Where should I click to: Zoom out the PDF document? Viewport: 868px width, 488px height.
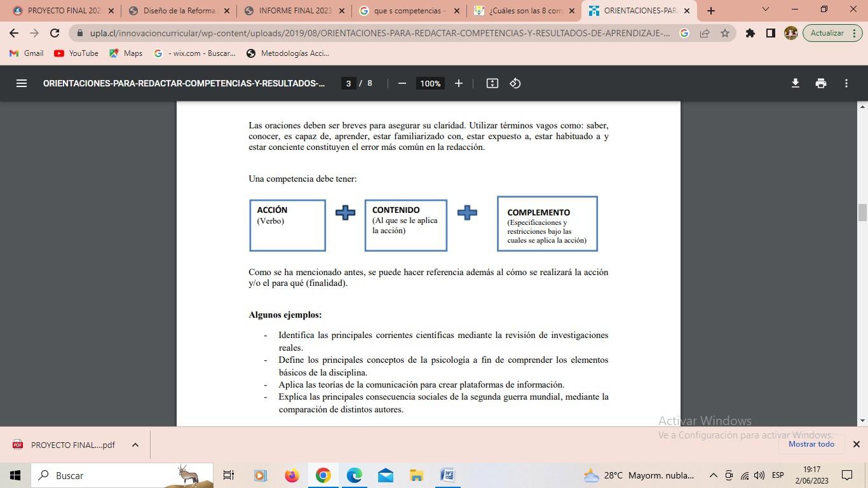pos(402,83)
